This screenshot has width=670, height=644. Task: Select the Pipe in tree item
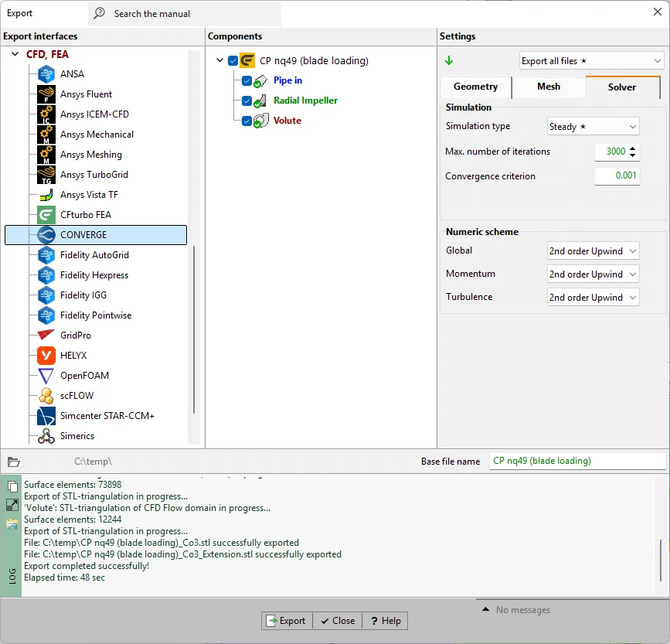[287, 80]
